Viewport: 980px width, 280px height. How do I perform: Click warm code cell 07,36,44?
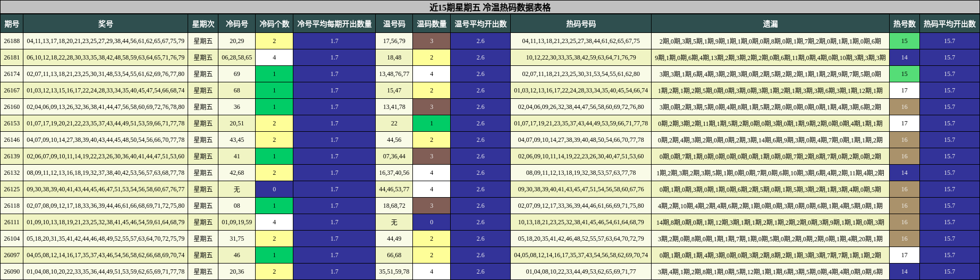coord(394,156)
